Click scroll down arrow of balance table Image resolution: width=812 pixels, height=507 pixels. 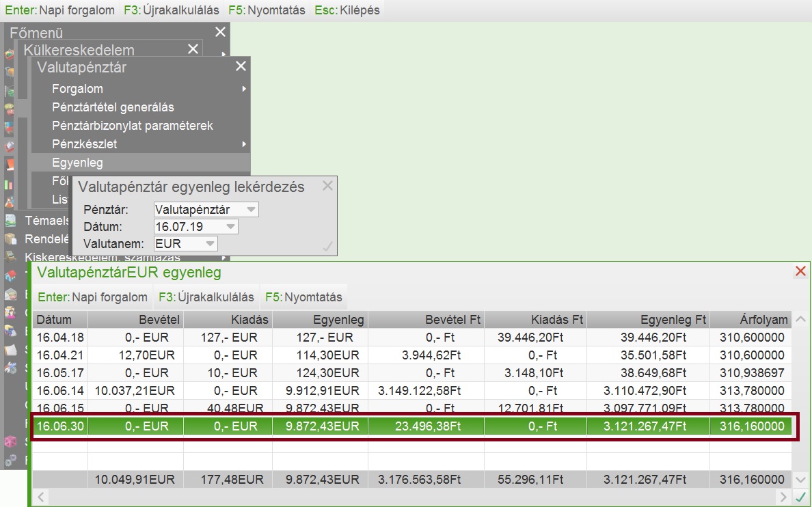point(800,480)
